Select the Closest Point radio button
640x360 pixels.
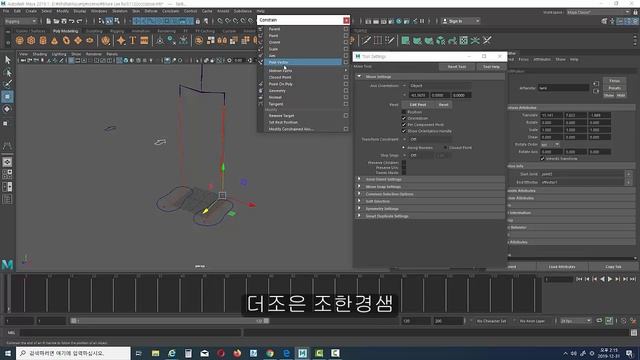(445, 148)
